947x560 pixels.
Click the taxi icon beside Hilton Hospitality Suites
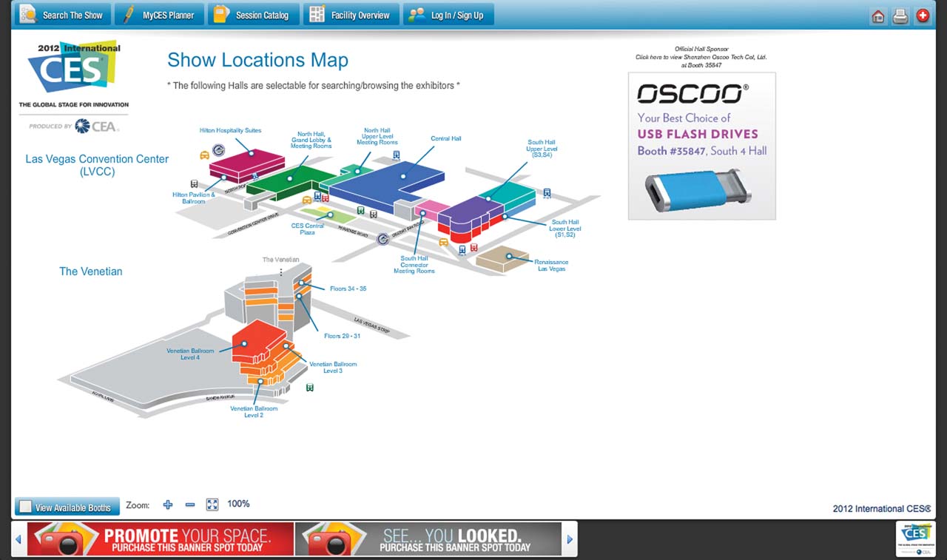pos(204,155)
